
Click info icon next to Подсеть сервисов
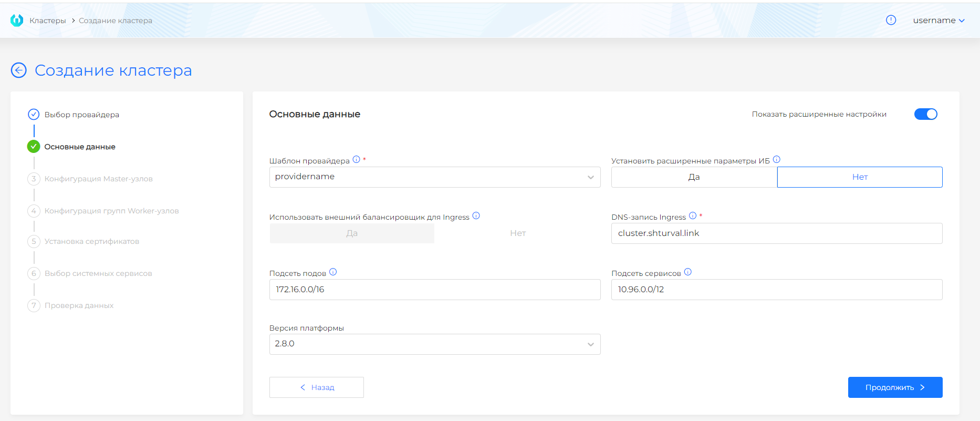(x=688, y=272)
